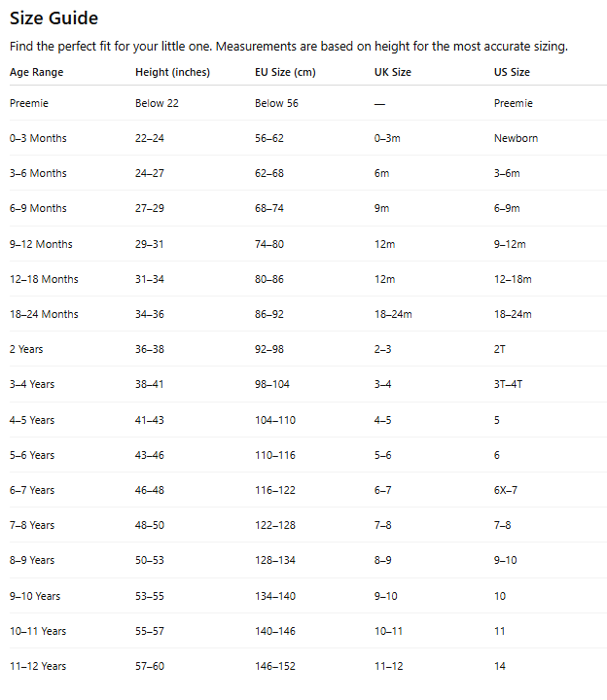
Task: Click the EU Size (cm) column header
Action: 285,72
